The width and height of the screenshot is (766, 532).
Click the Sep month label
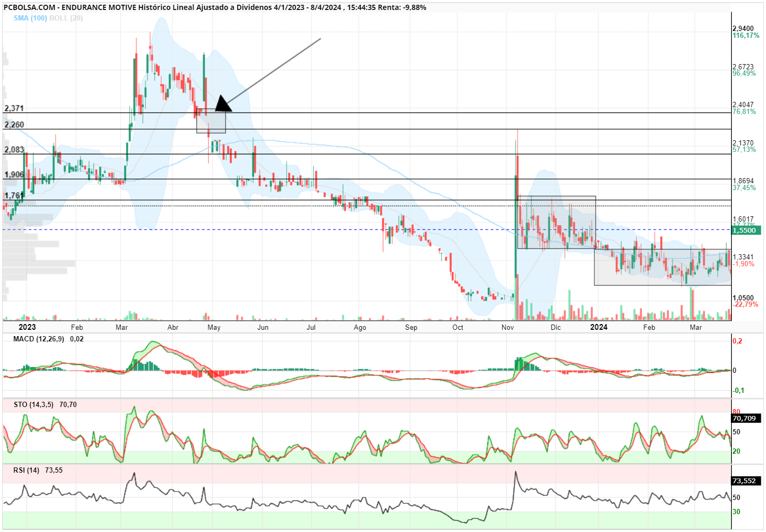(411, 327)
